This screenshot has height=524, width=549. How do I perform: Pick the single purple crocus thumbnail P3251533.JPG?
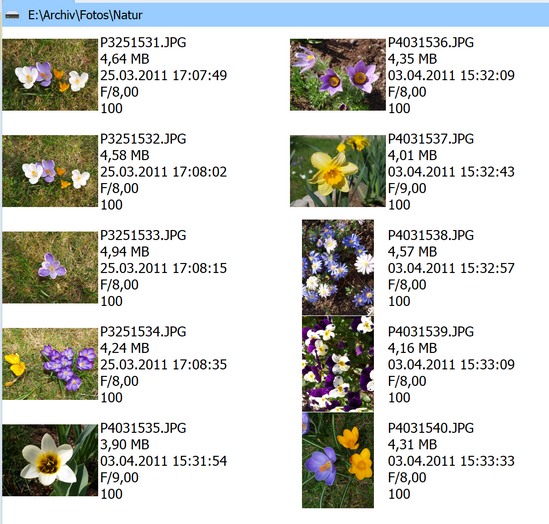[50, 267]
